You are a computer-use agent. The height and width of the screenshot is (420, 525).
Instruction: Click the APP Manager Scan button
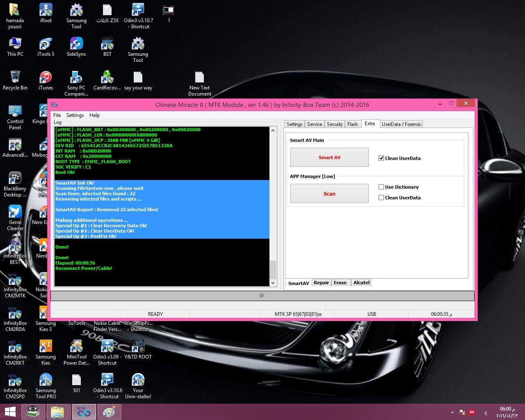click(329, 194)
